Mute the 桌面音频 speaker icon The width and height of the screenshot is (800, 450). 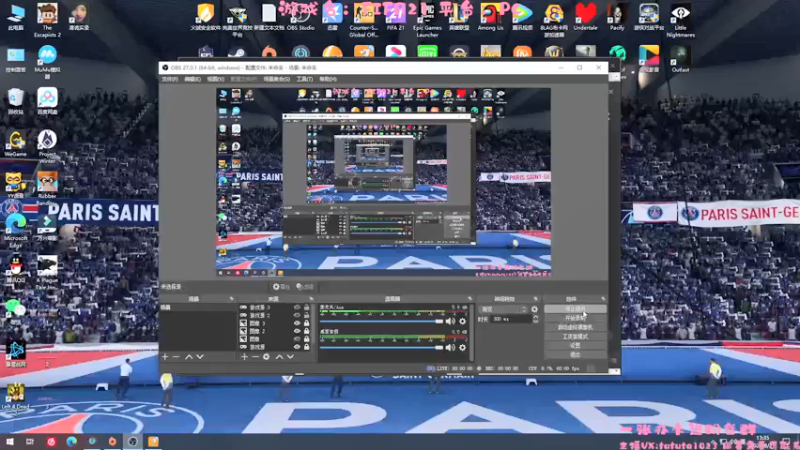point(450,347)
